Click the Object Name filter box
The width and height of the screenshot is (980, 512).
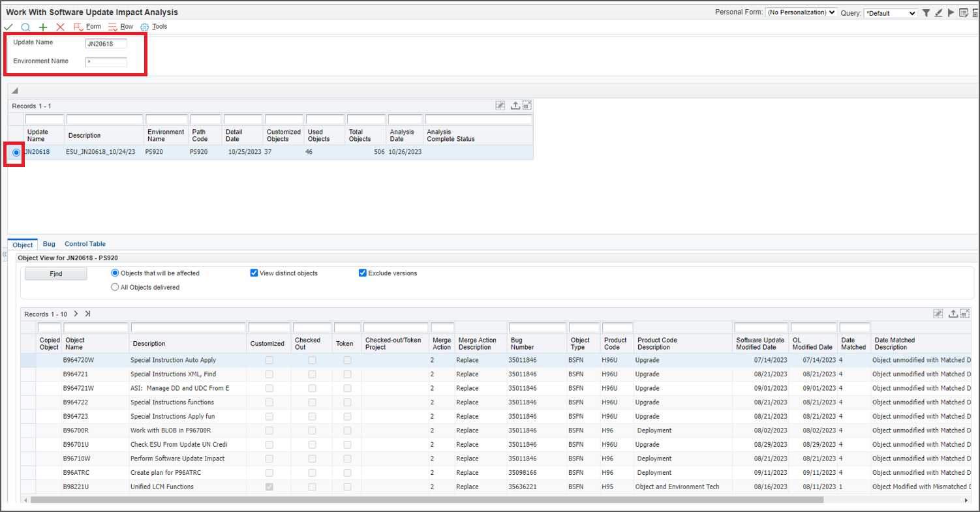click(96, 327)
